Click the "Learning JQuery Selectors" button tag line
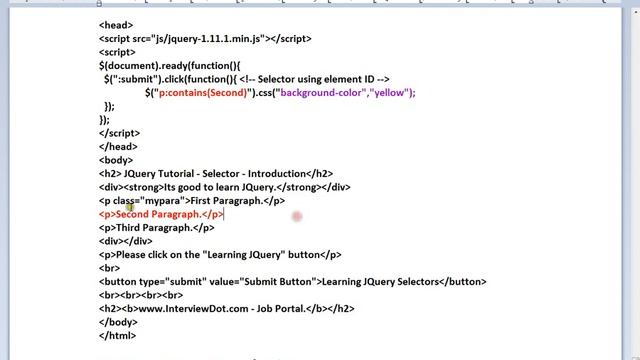Image resolution: width=640 pixels, height=360 pixels. tap(293, 282)
